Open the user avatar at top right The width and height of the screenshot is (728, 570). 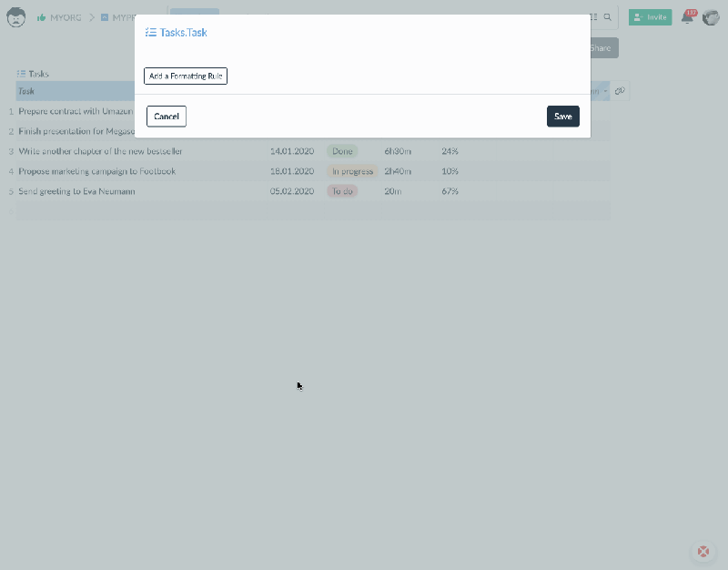[x=712, y=18]
